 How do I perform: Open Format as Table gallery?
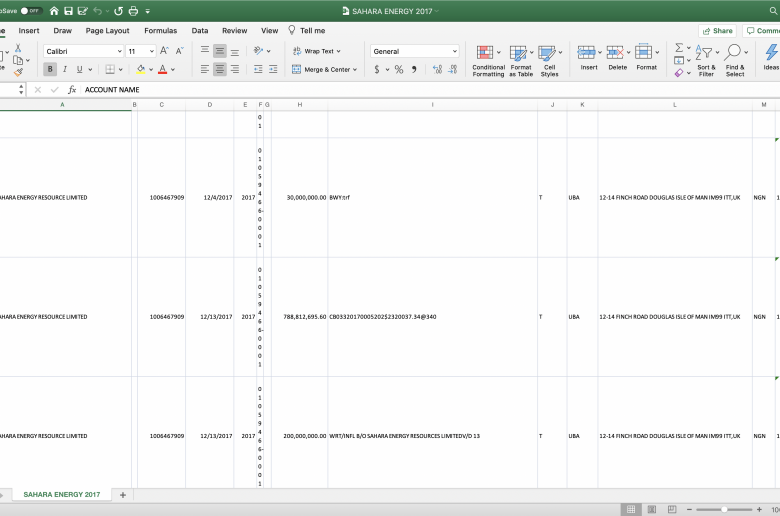pos(521,60)
